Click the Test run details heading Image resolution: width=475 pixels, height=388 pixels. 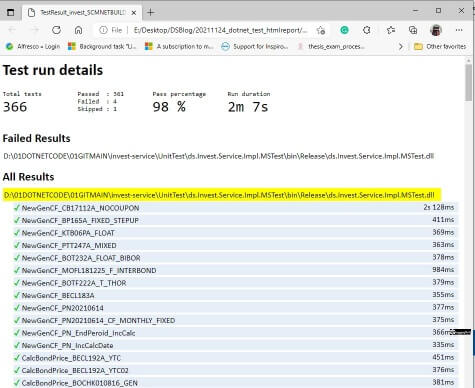pos(53,70)
